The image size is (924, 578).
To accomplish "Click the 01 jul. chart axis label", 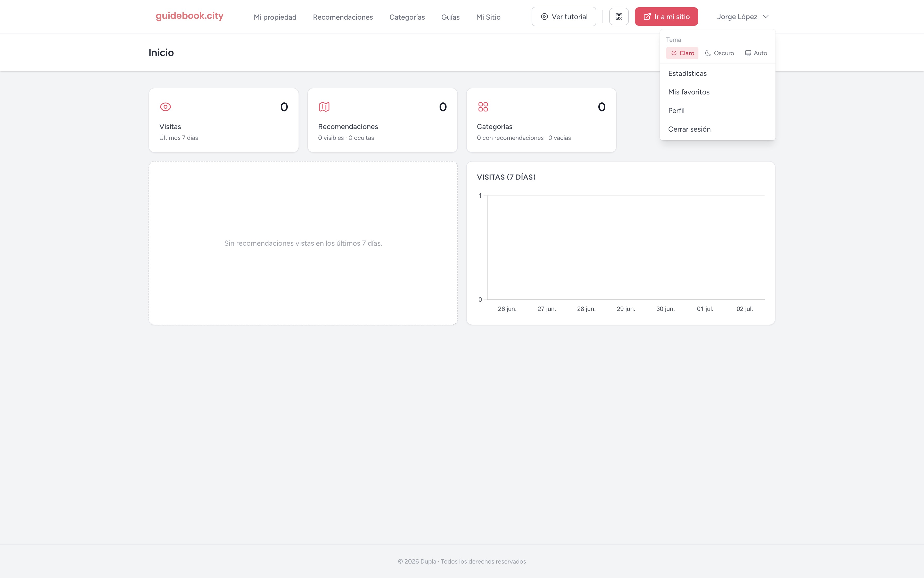I will pyautogui.click(x=705, y=309).
